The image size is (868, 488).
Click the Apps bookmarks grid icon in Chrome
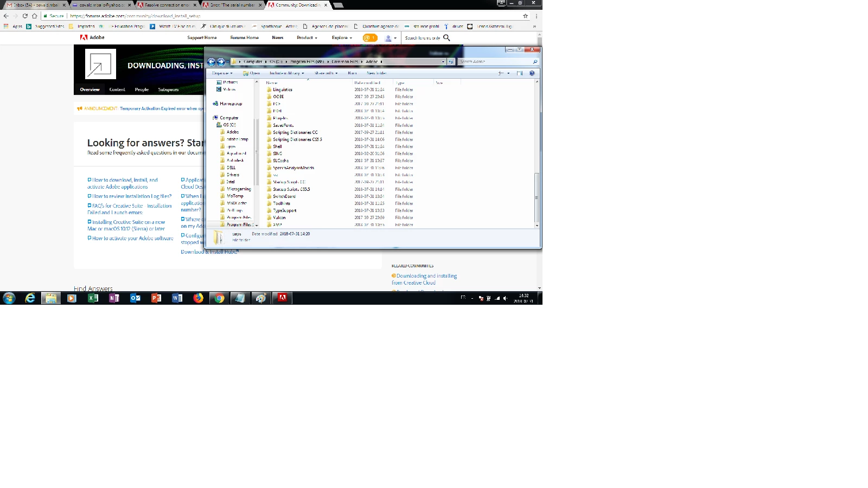pyautogui.click(x=6, y=26)
